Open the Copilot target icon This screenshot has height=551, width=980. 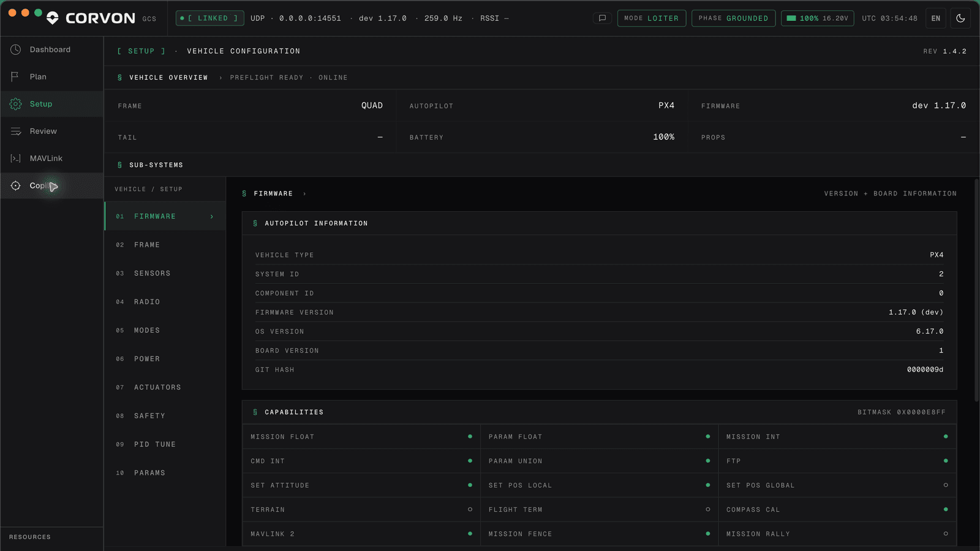(16, 186)
